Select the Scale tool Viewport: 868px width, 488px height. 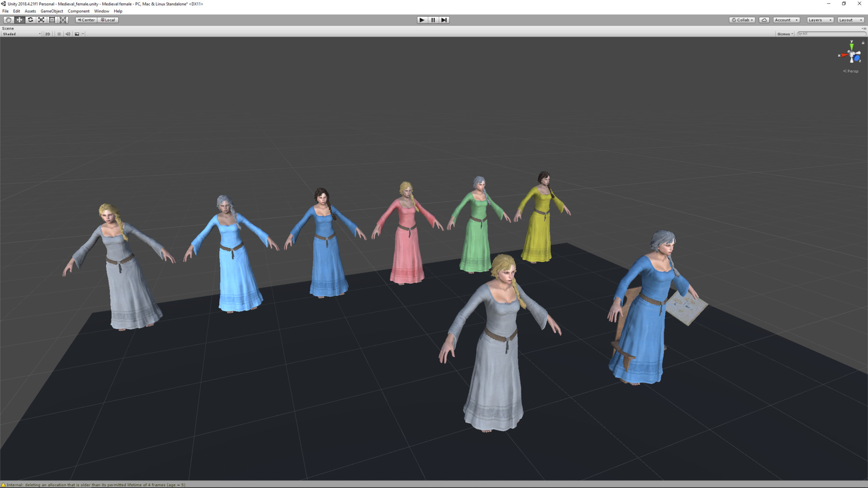[41, 20]
